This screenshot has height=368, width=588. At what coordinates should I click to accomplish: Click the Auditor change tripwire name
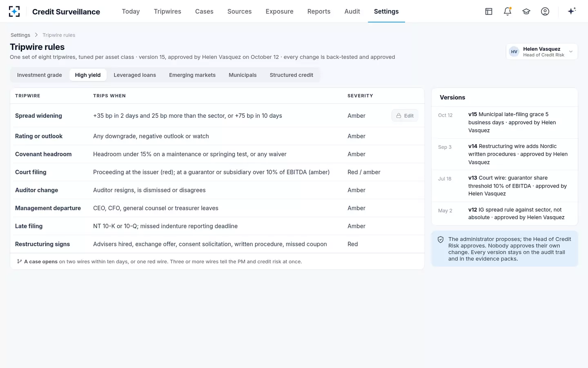36,190
